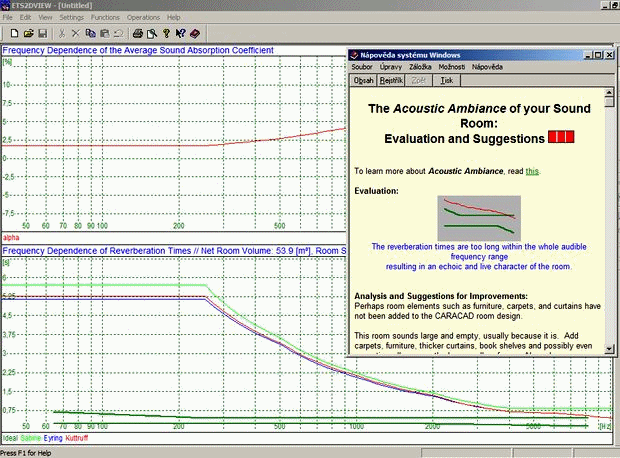Click the context help pointer icon
This screenshot has width=620, height=458.
(x=180, y=34)
